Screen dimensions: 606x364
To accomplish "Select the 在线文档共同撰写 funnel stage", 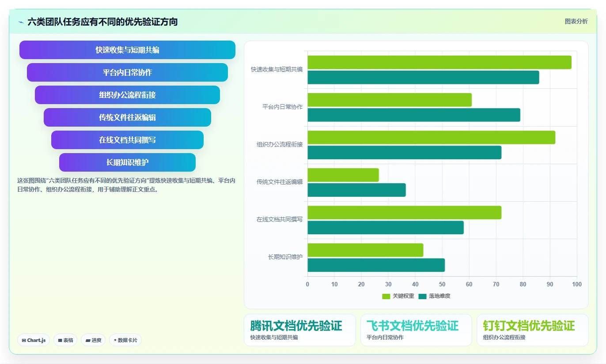I will pos(127,140).
